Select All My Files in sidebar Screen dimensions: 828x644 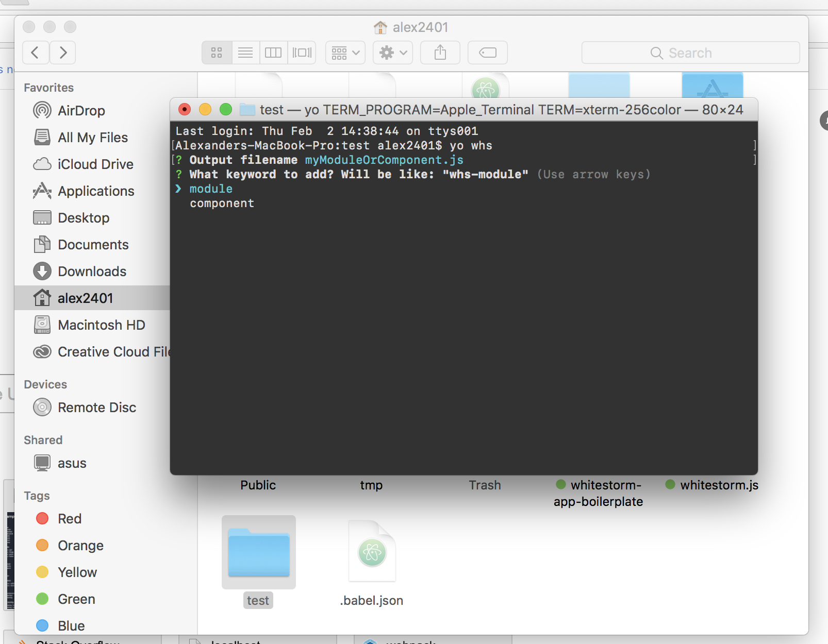pos(93,138)
